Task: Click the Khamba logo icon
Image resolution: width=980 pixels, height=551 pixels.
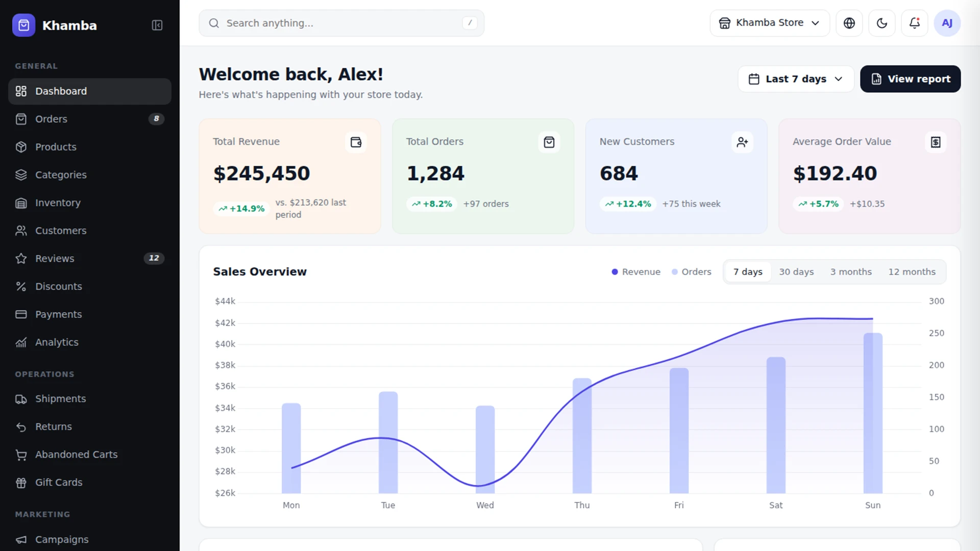Action: [24, 25]
